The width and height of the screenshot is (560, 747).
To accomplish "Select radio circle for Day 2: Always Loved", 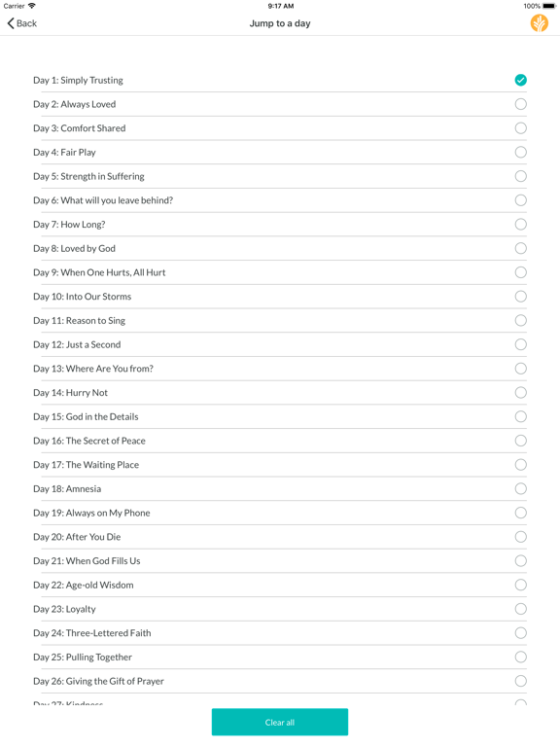I will 520,104.
